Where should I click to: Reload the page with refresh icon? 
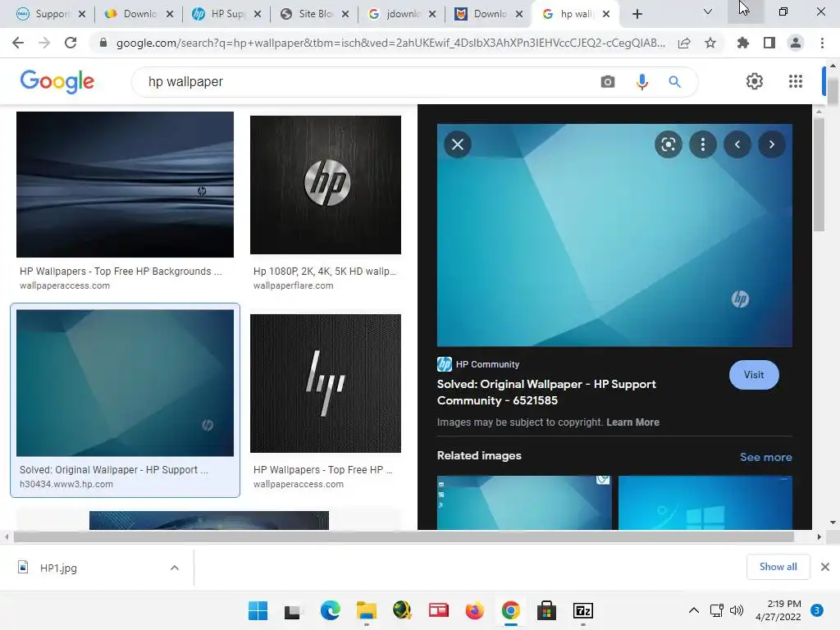(71, 43)
